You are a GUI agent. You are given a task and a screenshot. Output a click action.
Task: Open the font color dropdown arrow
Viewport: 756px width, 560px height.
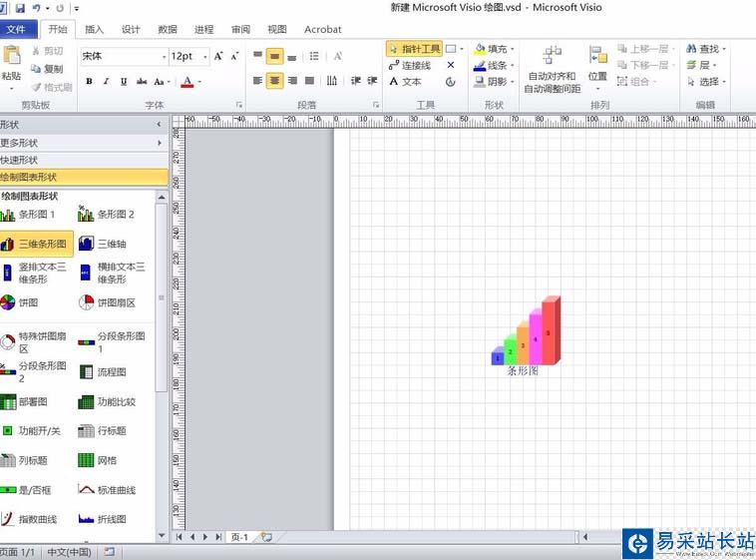click(x=199, y=82)
